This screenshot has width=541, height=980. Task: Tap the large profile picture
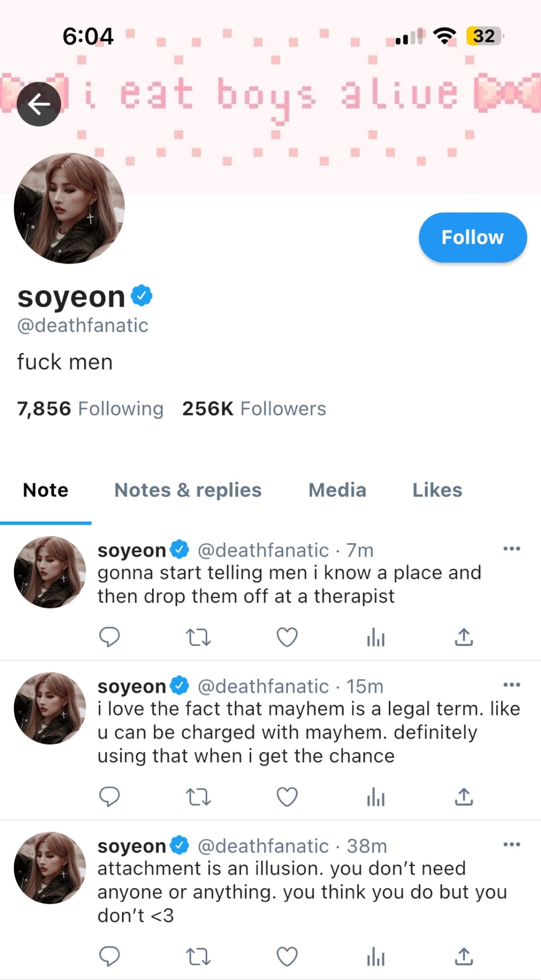69,209
